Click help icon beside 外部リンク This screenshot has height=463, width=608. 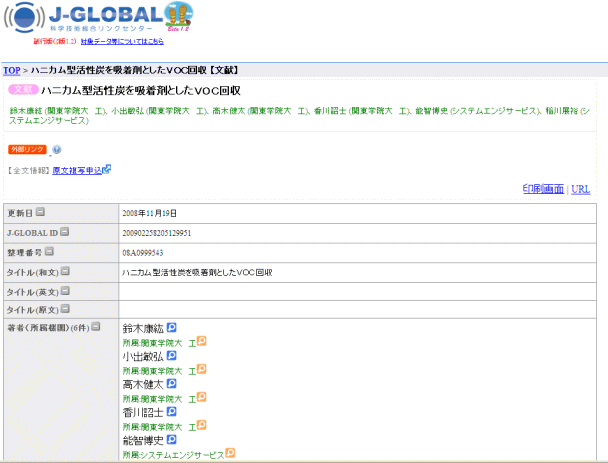click(57, 150)
